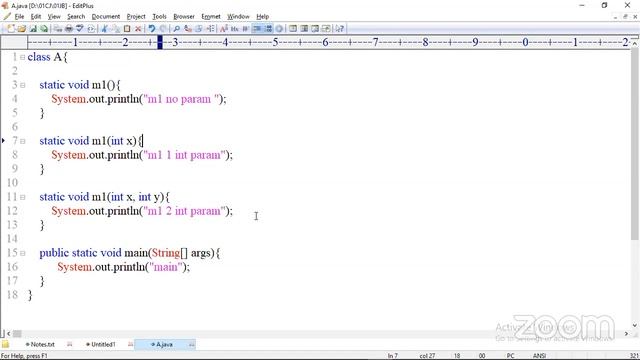Open the Help menu
This screenshot has height=360, width=640.
[x=262, y=17]
